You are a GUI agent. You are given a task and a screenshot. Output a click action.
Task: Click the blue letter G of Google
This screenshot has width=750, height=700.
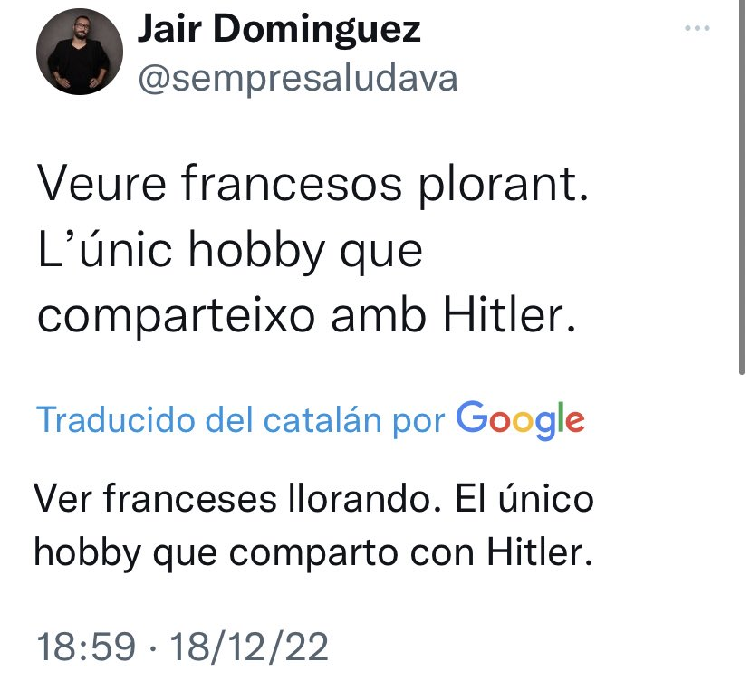[x=472, y=417]
